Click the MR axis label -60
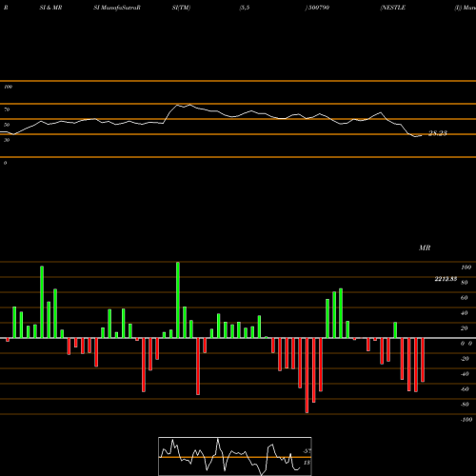 (465, 389)
